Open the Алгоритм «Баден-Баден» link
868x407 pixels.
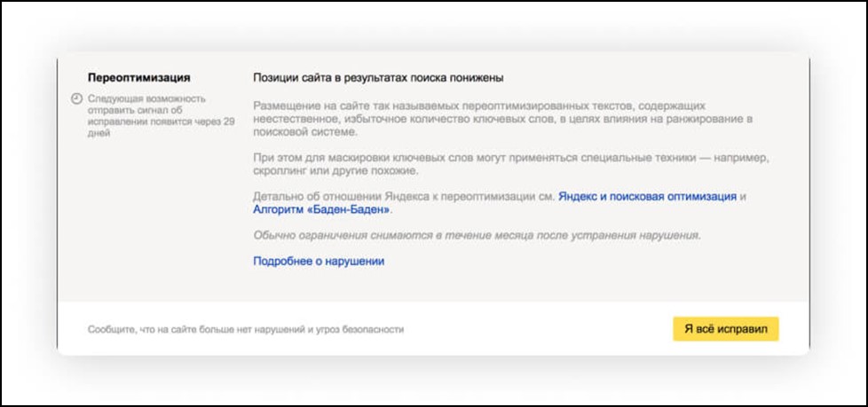pos(322,210)
